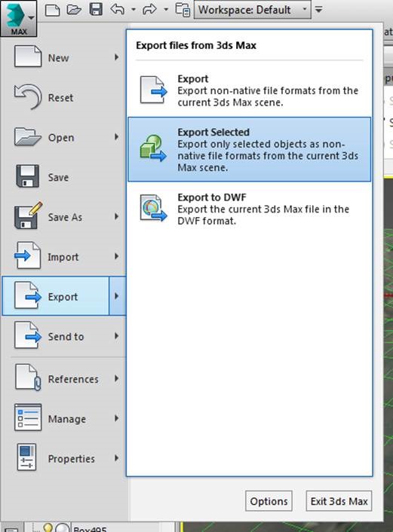Select the Import menu item
Viewport: 393px width, 532px height.
(63, 256)
